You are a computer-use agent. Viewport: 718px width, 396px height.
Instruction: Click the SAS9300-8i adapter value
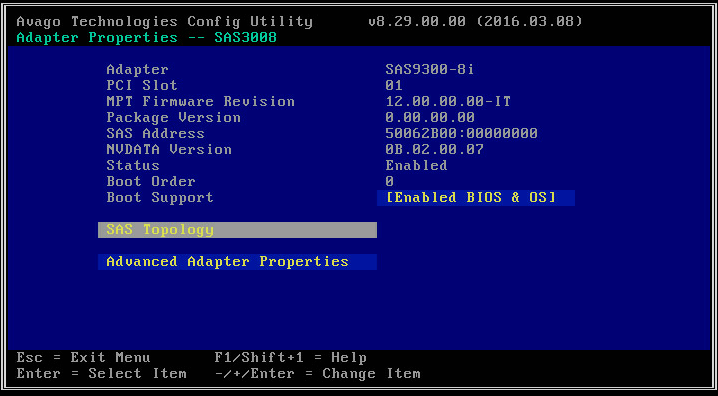pyautogui.click(x=430, y=70)
